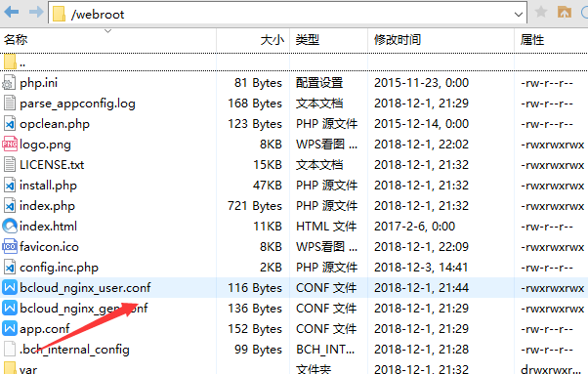This screenshot has width=588, height=374.
Task: Sort by the 类型 column header
Action: 307,39
